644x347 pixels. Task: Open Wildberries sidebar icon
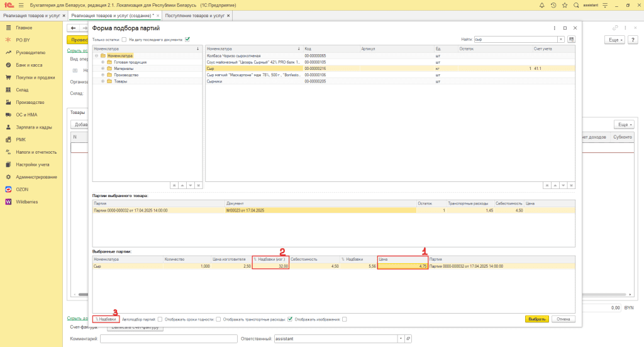[x=8, y=202]
